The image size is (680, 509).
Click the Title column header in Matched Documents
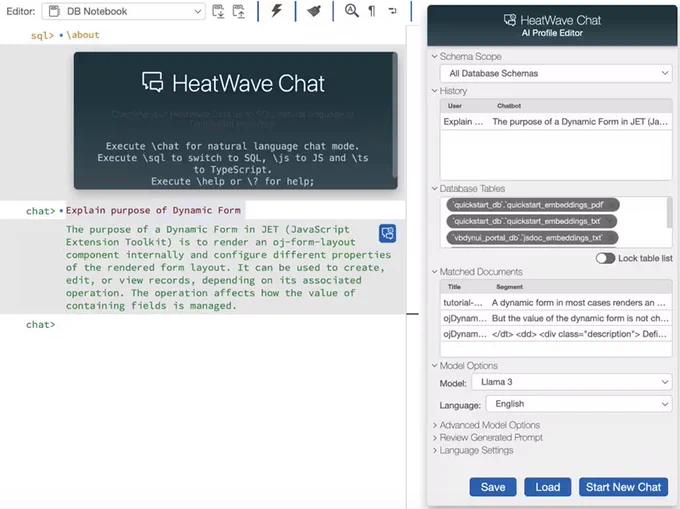tap(454, 287)
